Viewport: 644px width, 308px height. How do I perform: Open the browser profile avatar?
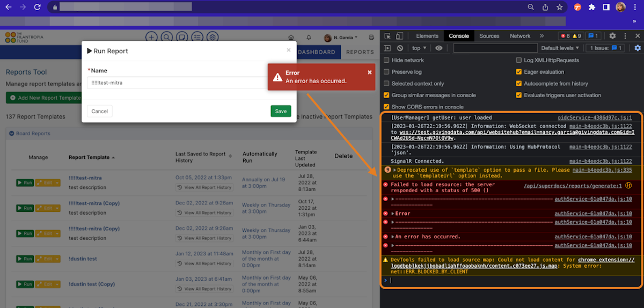coord(620,7)
